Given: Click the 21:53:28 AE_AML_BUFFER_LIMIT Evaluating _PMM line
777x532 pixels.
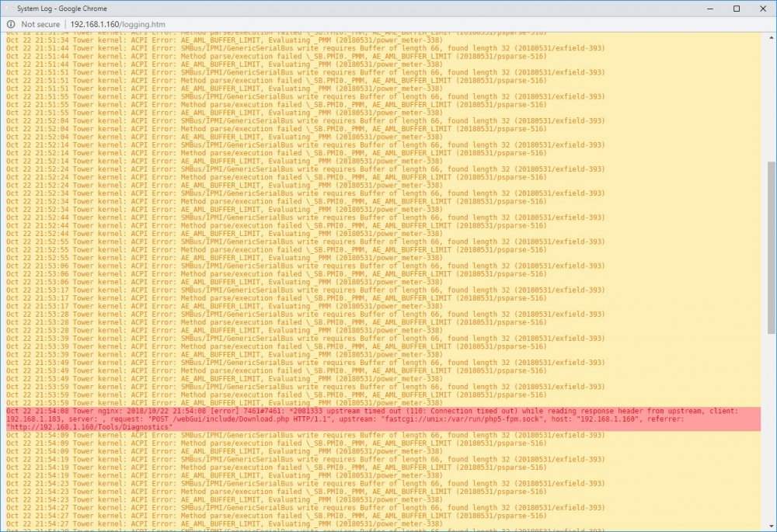Looking at the screenshot, I should pyautogui.click(x=224, y=330).
